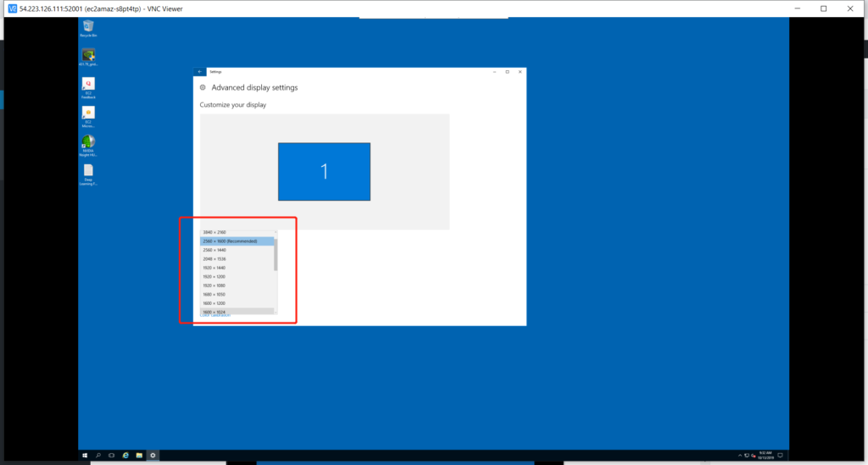Open the EC2 Feedback shortcut
Screen dimensions: 868x465
coord(89,85)
